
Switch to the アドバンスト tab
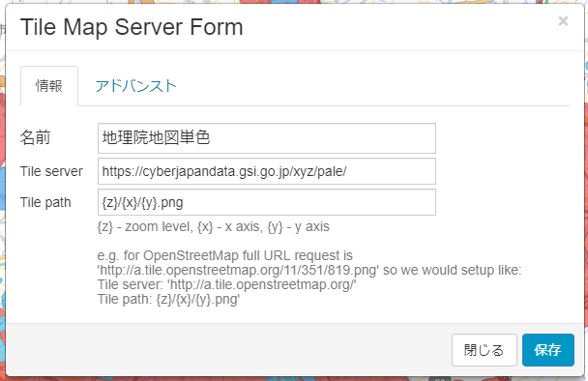point(135,86)
